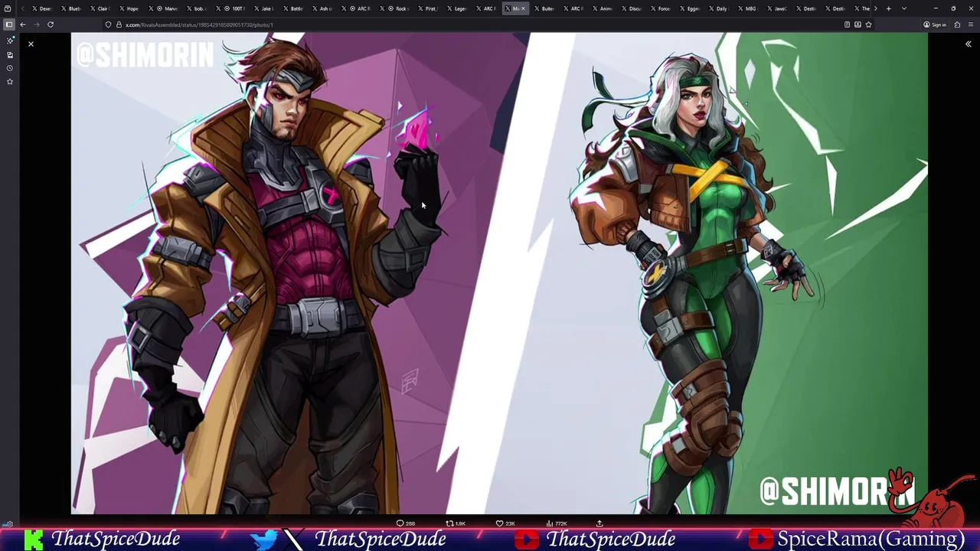Switch to the Clair tab
Screen dimensions: 980x551
[100, 8]
